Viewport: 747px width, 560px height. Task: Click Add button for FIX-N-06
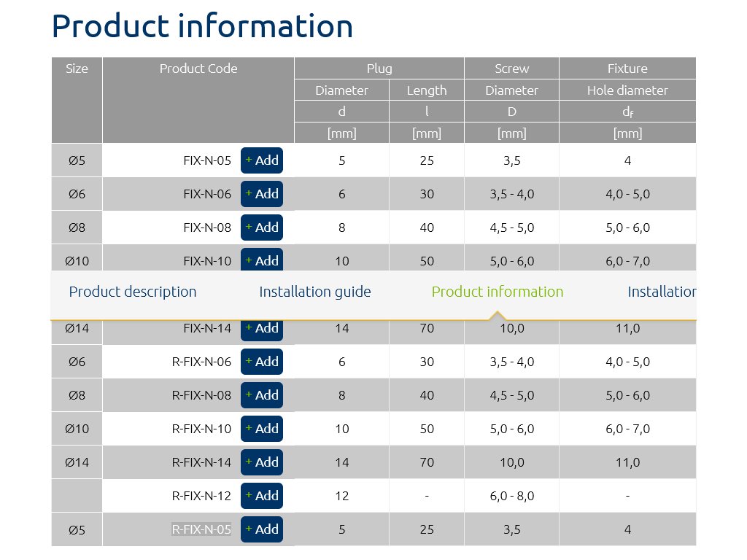click(x=261, y=194)
